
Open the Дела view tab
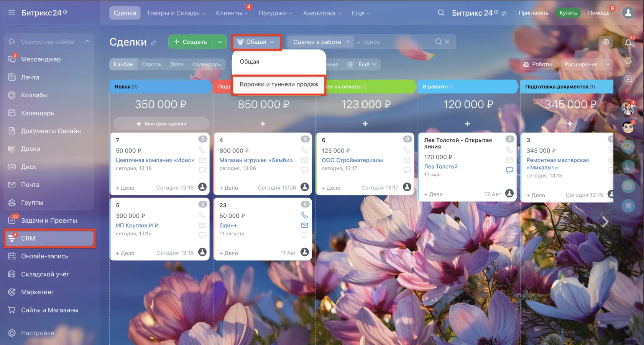177,64
